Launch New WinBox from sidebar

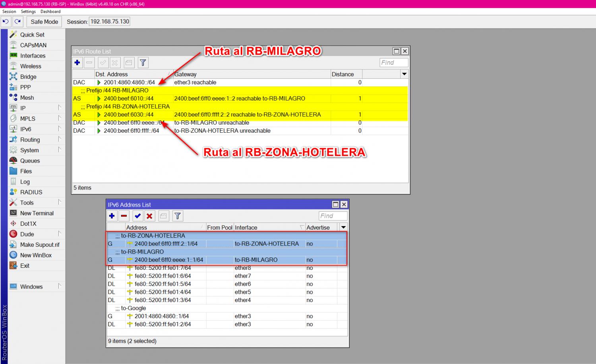37,255
